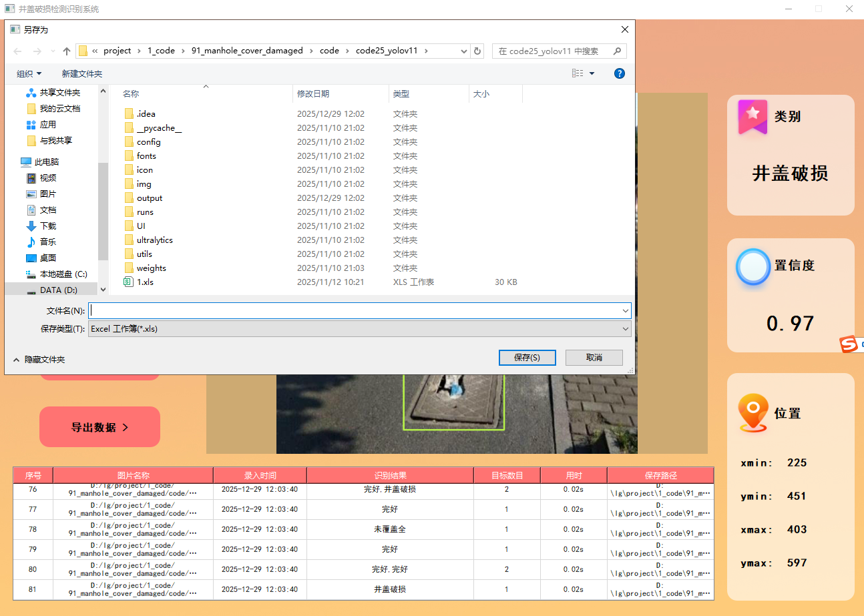Select 视频 folder in the navigation pane
This screenshot has height=616, width=864.
(41, 178)
